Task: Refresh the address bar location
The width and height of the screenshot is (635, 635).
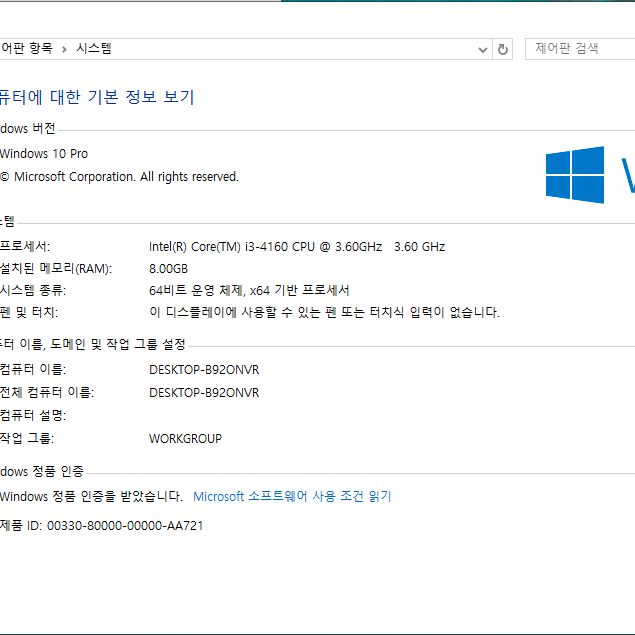Action: (503, 49)
